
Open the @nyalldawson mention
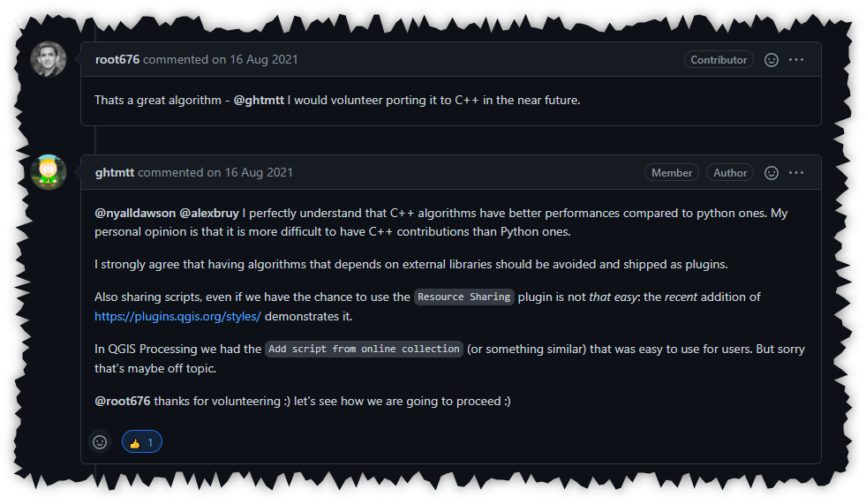135,214
